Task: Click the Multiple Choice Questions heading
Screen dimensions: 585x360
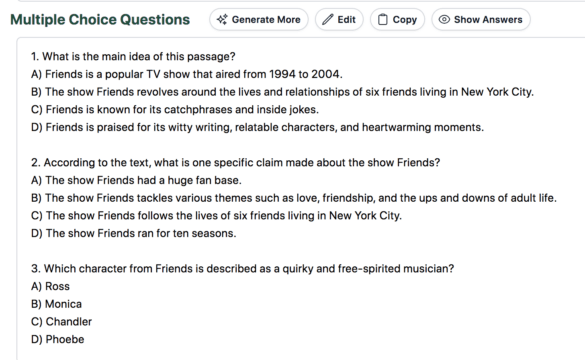Action: click(x=100, y=19)
